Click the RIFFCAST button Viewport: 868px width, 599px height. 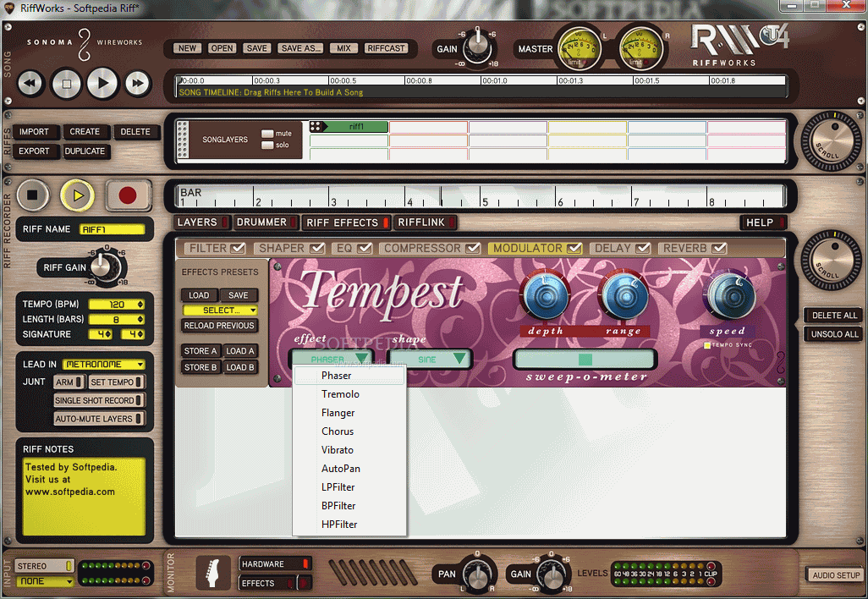point(386,48)
